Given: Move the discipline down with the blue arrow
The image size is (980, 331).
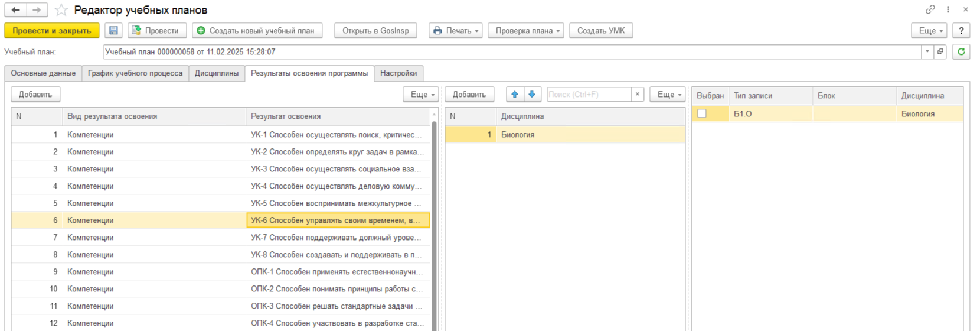Looking at the screenshot, I should (x=532, y=95).
